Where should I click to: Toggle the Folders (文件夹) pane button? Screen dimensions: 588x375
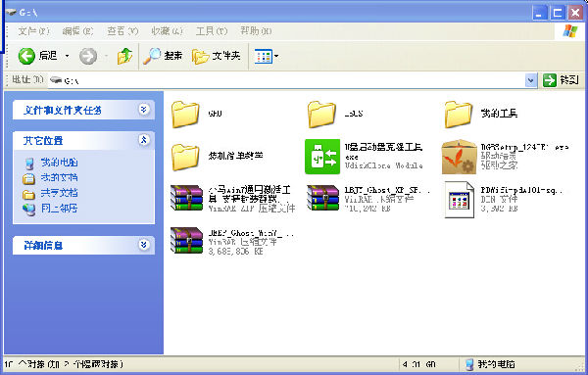click(x=217, y=56)
